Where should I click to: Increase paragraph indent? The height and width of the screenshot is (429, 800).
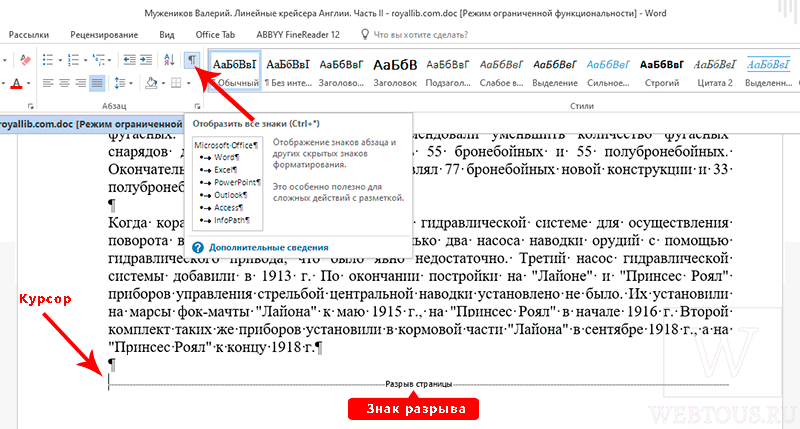coord(146,60)
